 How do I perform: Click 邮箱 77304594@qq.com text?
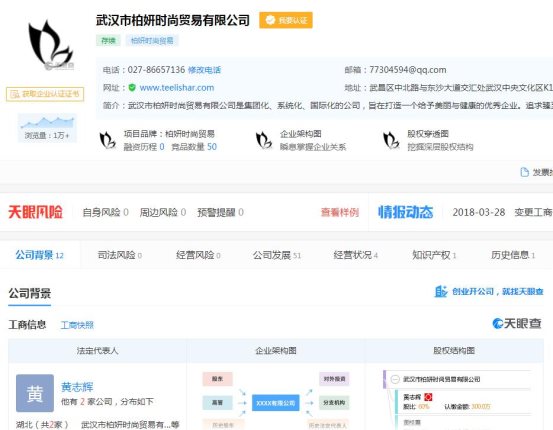(395, 70)
